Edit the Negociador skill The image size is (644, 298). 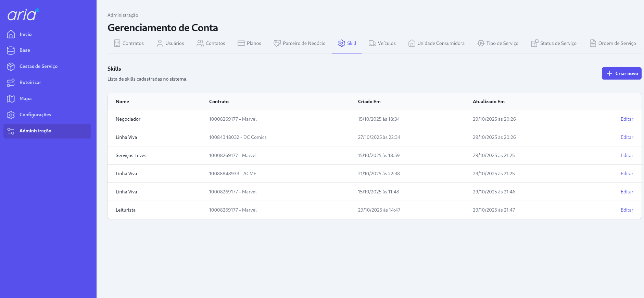[627, 119]
